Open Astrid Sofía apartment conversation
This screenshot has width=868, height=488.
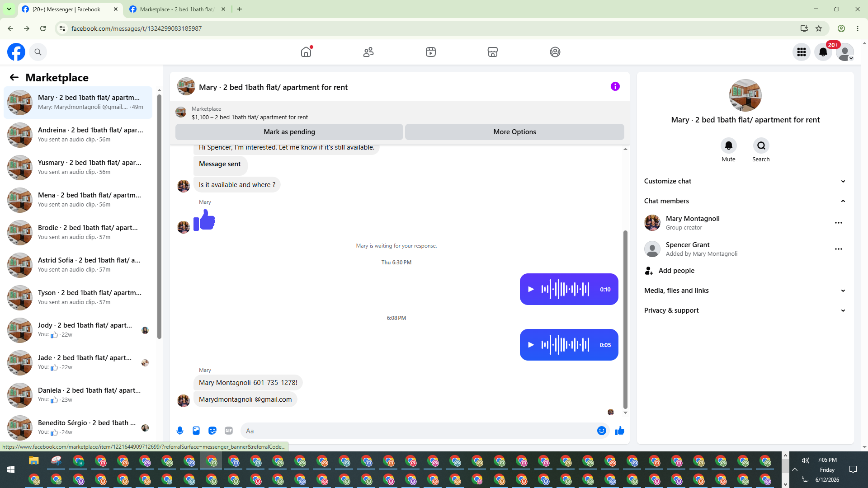[x=78, y=265]
